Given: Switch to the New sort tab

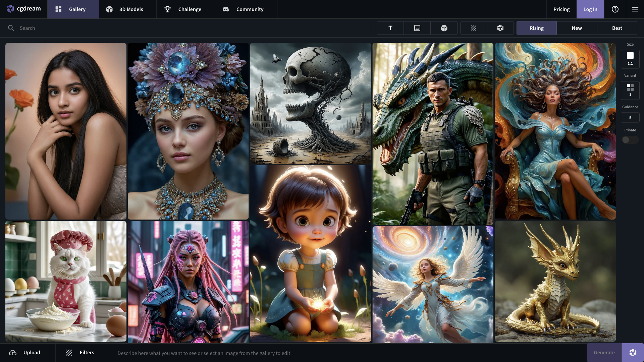Looking at the screenshot, I should click(x=577, y=28).
